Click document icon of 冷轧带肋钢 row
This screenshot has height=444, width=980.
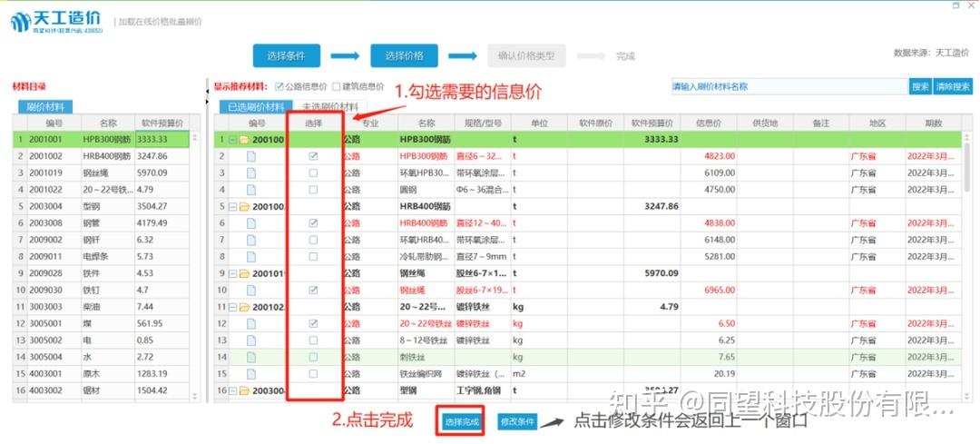click(251, 256)
